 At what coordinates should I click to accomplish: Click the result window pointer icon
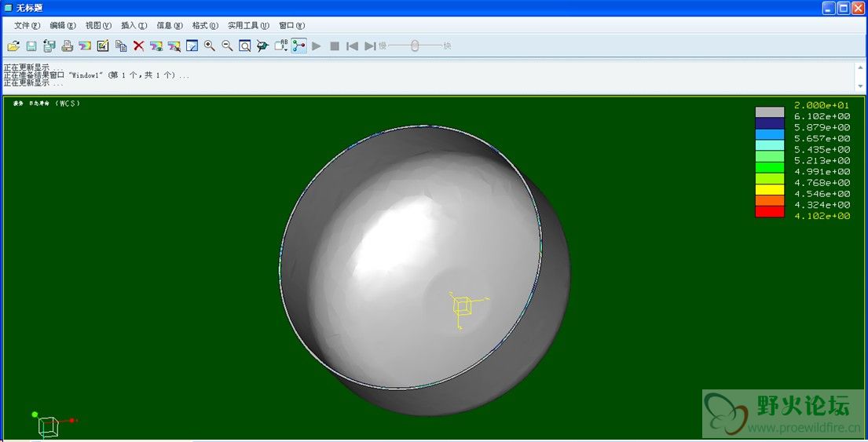(174, 46)
